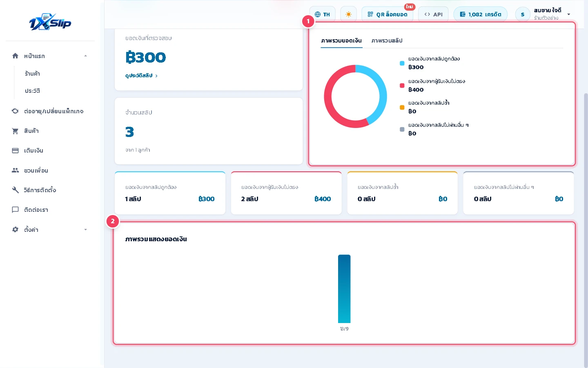Image resolution: width=588 pixels, height=368 pixels.
Task: Expand the ตั้งค่า menu arrow
Action: point(85,229)
